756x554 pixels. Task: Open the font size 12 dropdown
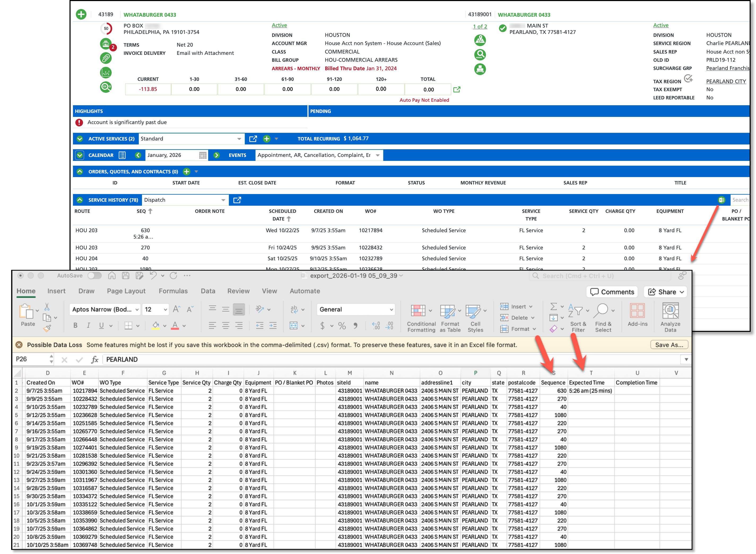coord(165,310)
